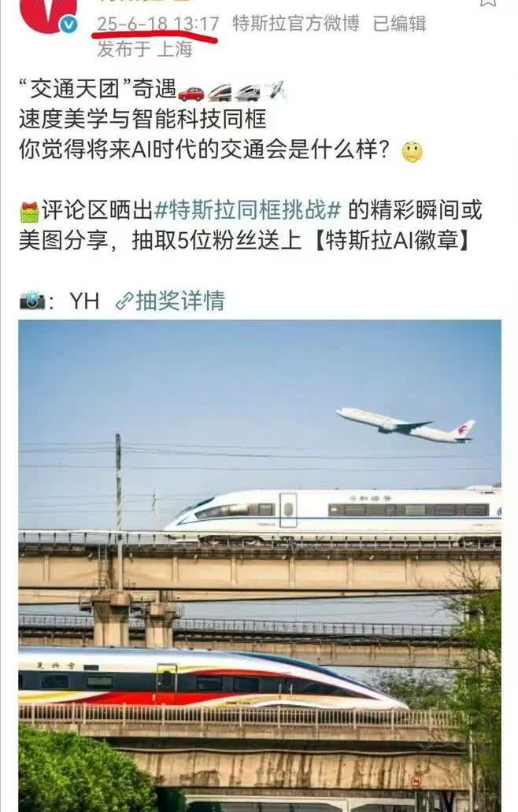
Task: Click the 特斯拉官方微博 source label
Action: (x=296, y=24)
